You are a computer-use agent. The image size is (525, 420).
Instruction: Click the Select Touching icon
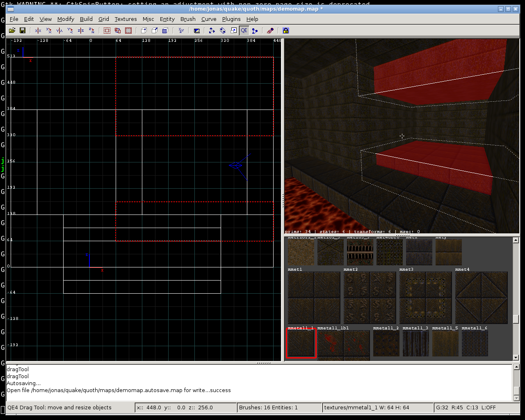[x=118, y=30]
